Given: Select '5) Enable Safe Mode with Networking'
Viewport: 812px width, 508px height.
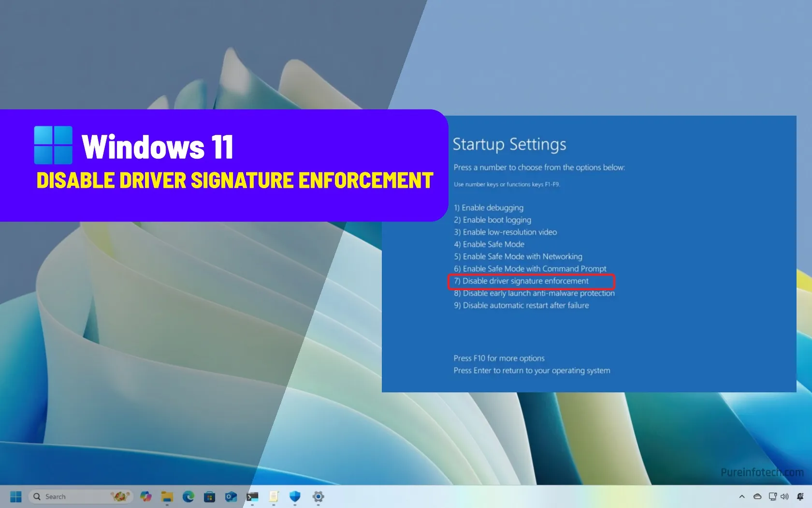Looking at the screenshot, I should point(518,256).
